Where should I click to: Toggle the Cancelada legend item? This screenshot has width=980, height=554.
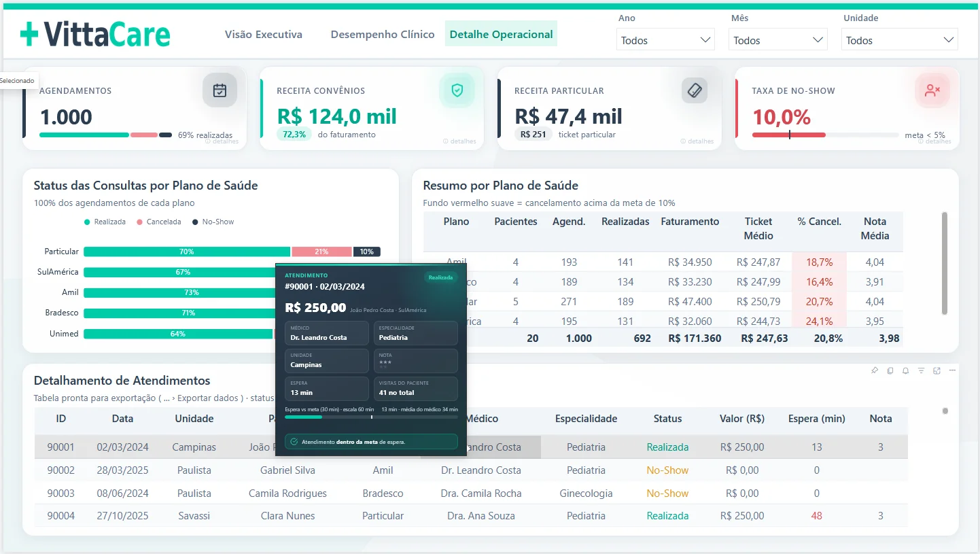[x=159, y=222]
